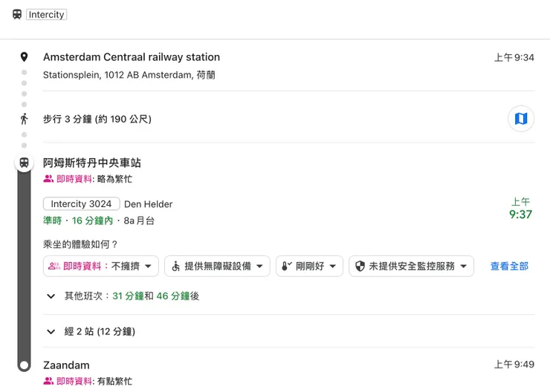Select the Zaandam stop
Screen dimensions: 550x392
click(66, 365)
